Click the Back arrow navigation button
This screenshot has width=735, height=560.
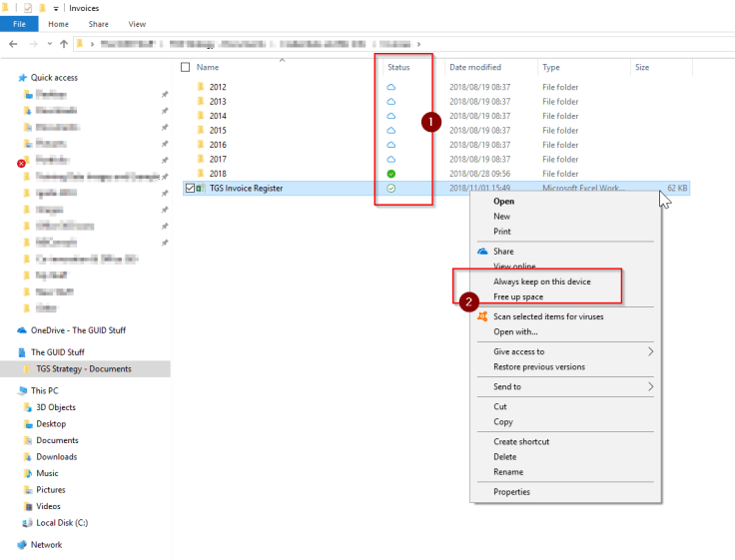[12, 44]
